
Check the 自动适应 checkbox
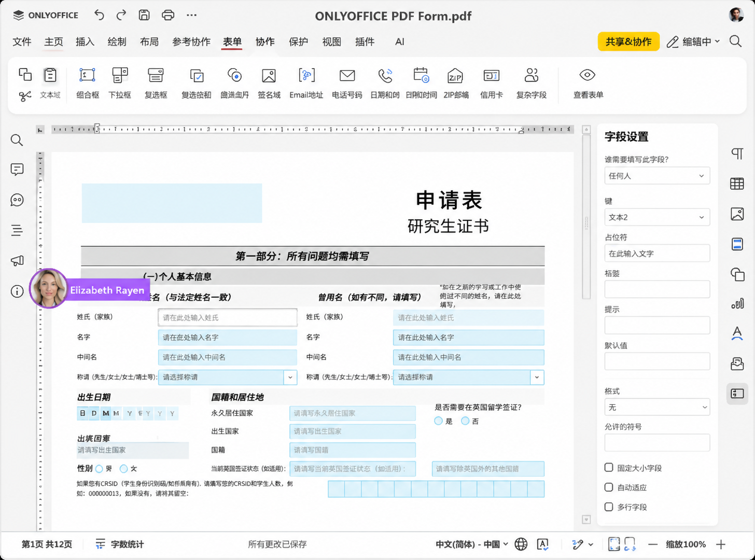(609, 487)
